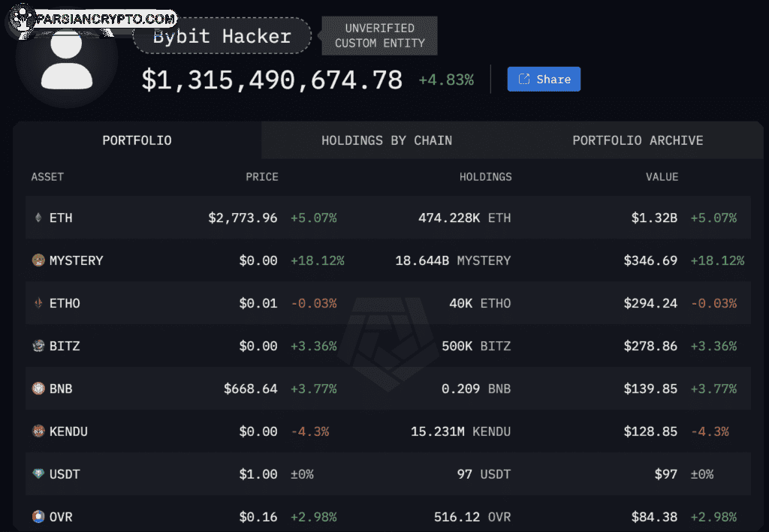Click the MYSTERY asset name
This screenshot has height=532, width=769.
coord(76,260)
